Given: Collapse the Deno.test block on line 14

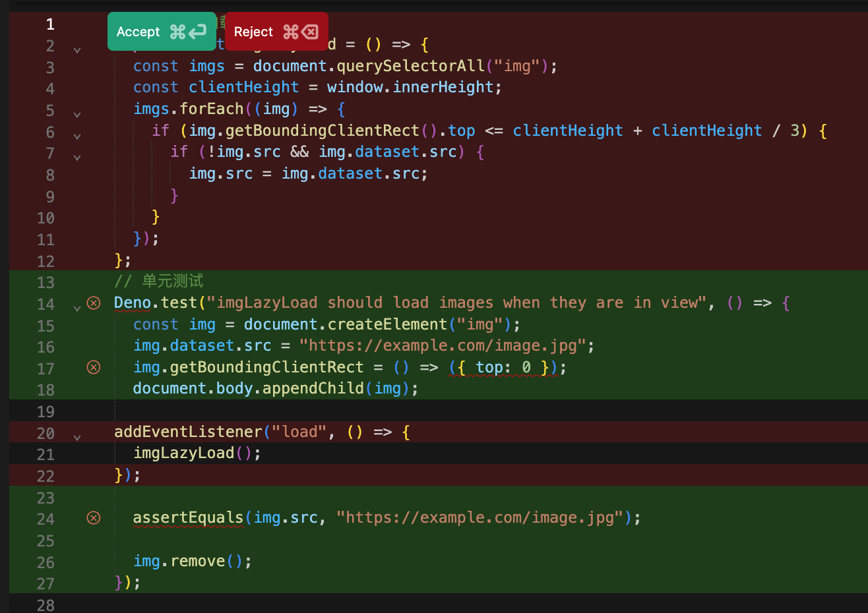Looking at the screenshot, I should pos(77,308).
